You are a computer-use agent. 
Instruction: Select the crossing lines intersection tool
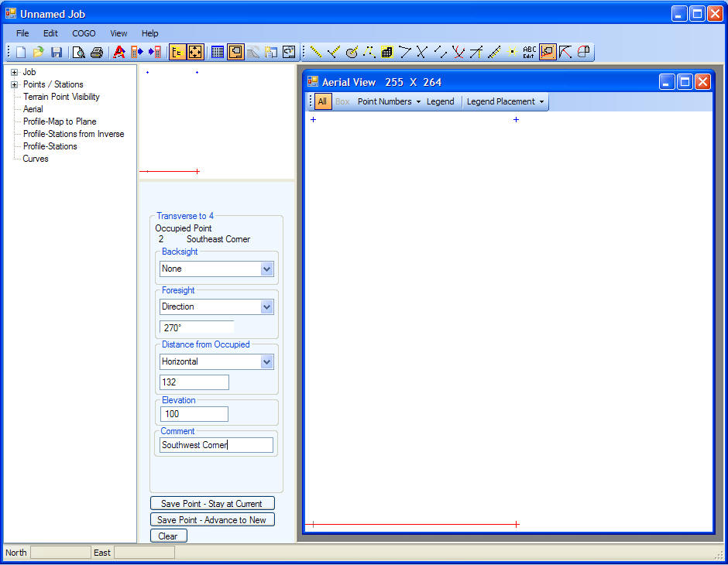[x=421, y=52]
